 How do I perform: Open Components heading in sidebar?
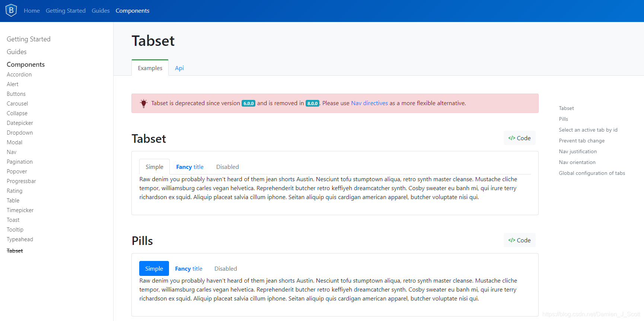point(26,64)
